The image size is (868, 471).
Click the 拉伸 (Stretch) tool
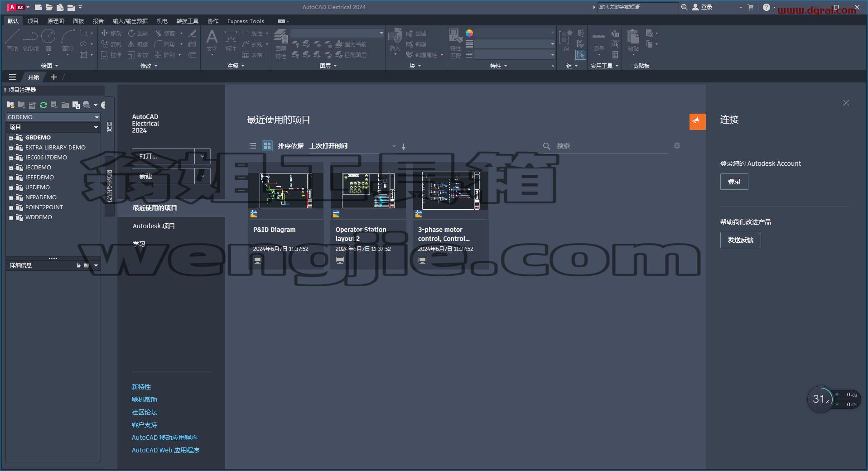111,55
